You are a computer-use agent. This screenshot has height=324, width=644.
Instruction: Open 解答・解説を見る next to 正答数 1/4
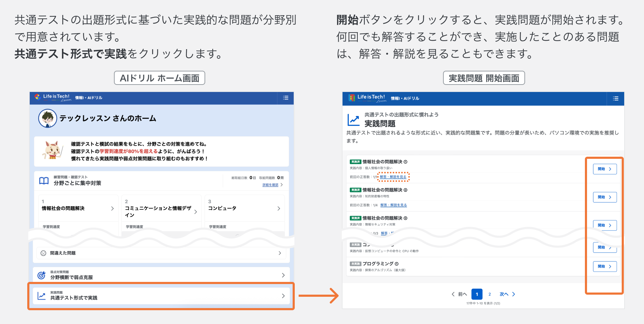pyautogui.click(x=393, y=205)
